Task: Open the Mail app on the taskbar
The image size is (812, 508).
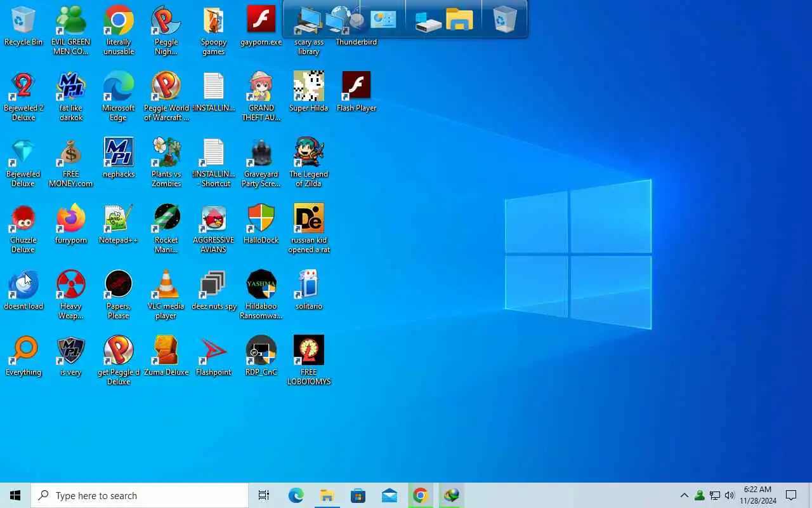Action: click(x=390, y=496)
